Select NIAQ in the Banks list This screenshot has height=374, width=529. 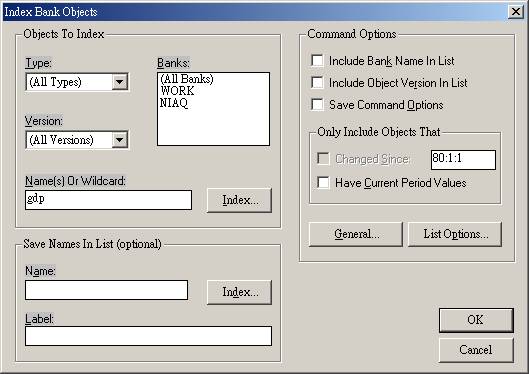coord(174,103)
